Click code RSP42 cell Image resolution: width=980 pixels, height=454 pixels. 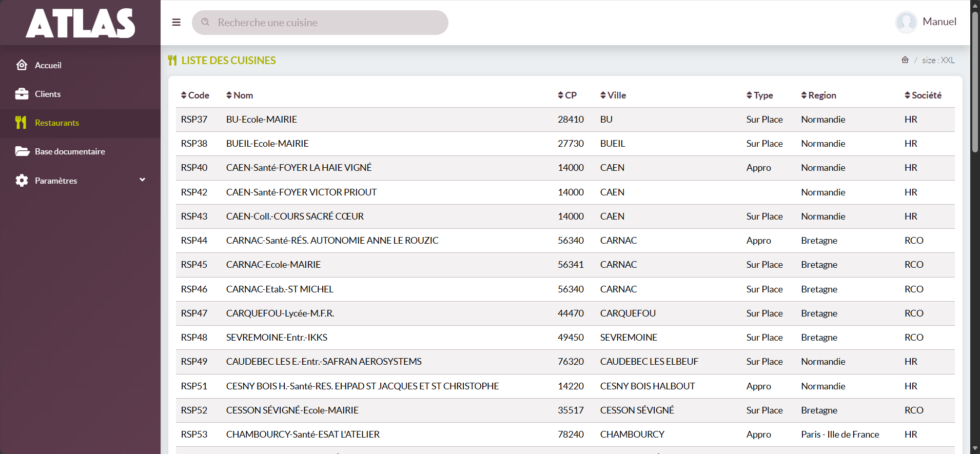click(194, 192)
